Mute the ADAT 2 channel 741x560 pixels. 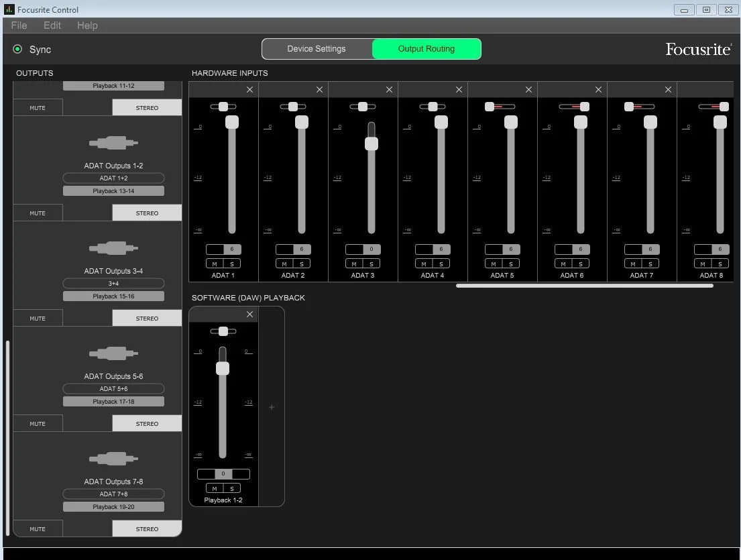[x=284, y=264]
